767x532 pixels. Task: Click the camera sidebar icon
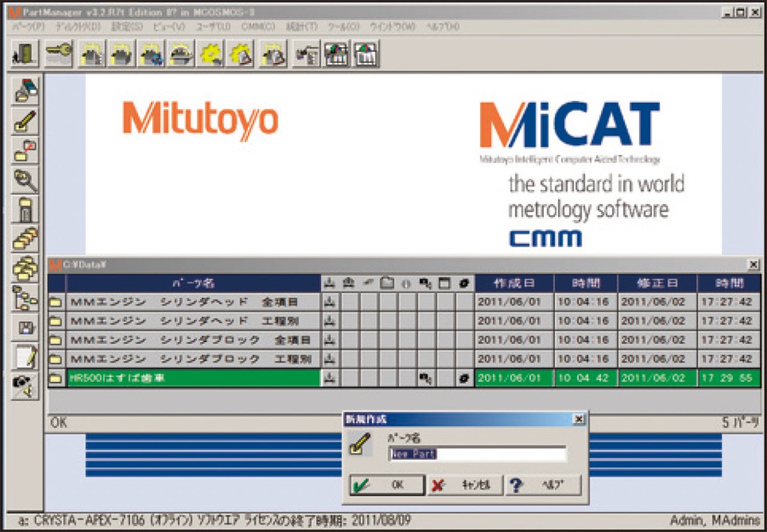tap(26, 386)
